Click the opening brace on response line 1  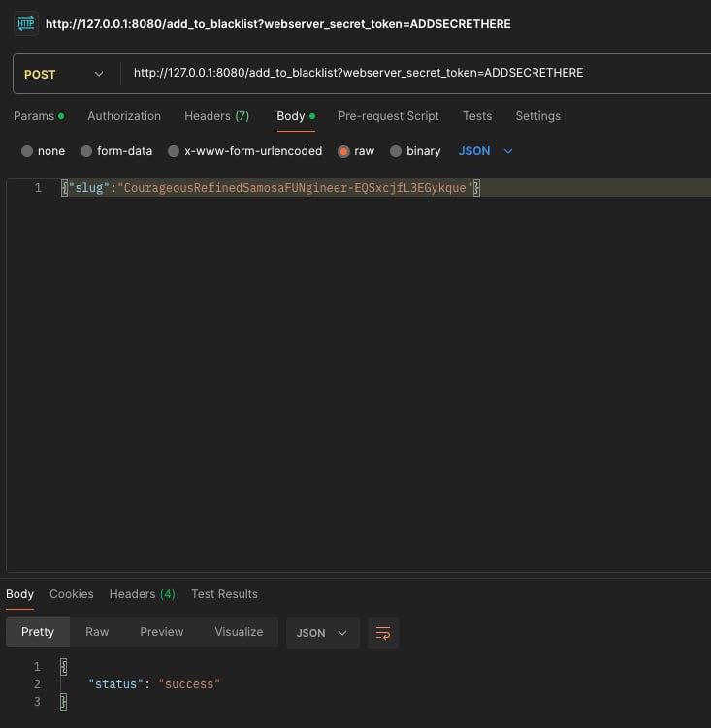coord(64,667)
